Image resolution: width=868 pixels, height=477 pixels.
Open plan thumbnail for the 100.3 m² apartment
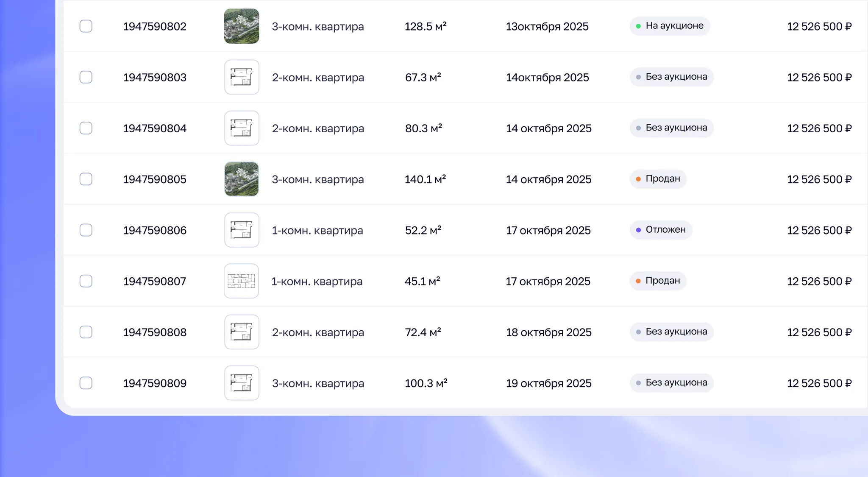click(x=242, y=383)
